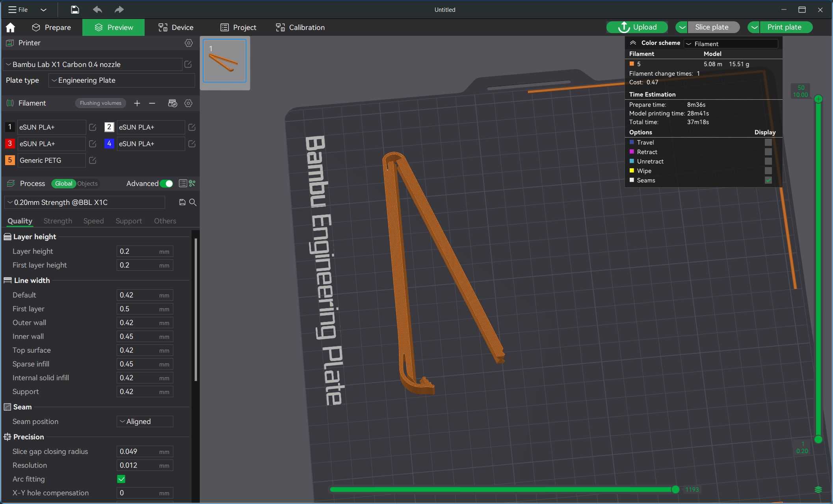Collapse the color scheme legend panel
Image resolution: width=833 pixels, height=504 pixels.
pyautogui.click(x=633, y=43)
